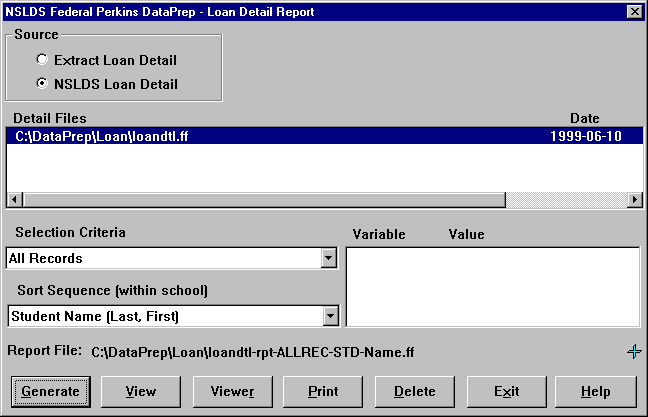
Task: Click the Delete button
Action: click(415, 391)
